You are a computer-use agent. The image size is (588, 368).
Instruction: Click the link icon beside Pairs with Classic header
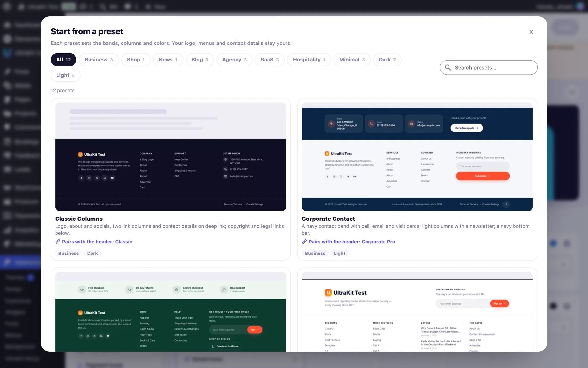(58, 242)
